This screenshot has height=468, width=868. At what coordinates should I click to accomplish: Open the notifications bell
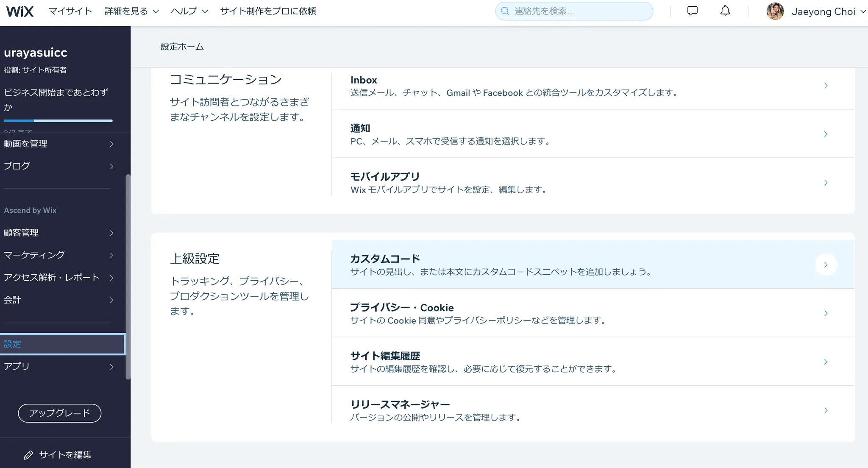[x=725, y=11]
